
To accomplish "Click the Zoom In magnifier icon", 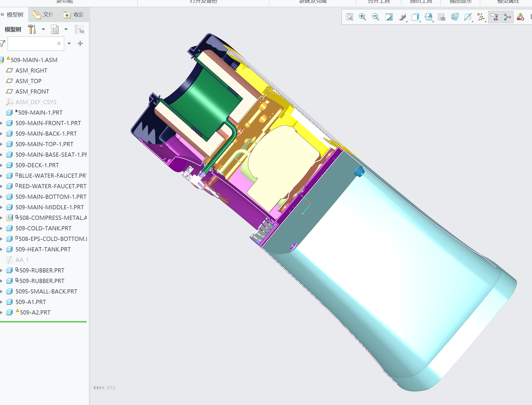I will [363, 17].
